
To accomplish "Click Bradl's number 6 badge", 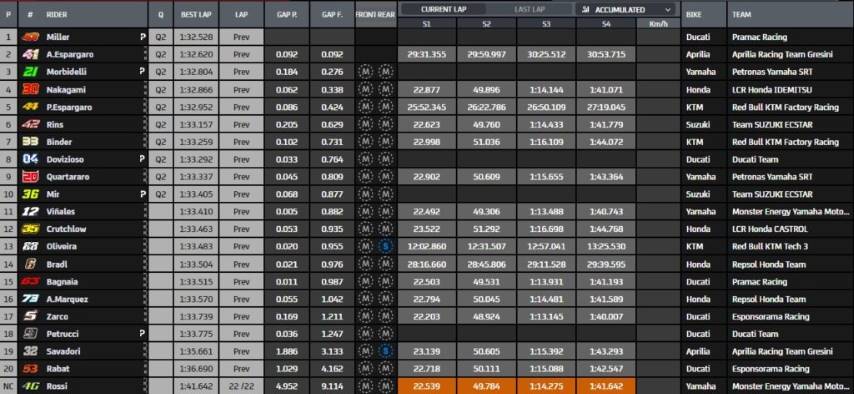I will tap(30, 264).
